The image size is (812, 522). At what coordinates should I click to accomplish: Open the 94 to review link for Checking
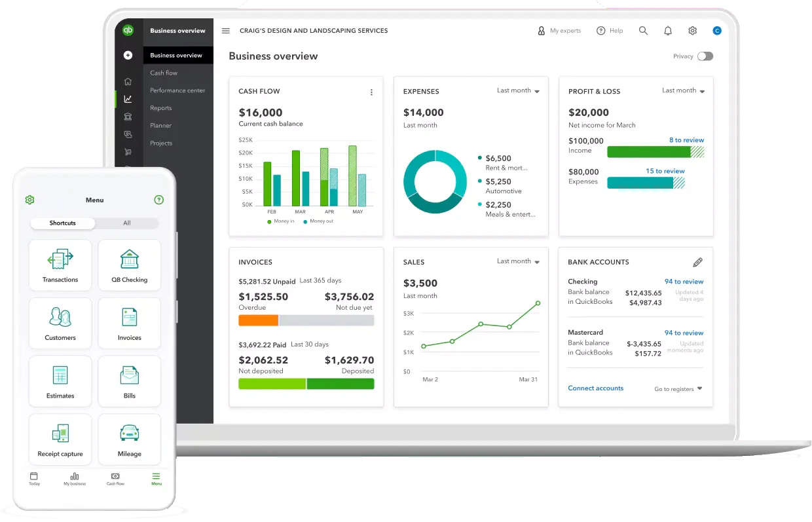pos(684,281)
